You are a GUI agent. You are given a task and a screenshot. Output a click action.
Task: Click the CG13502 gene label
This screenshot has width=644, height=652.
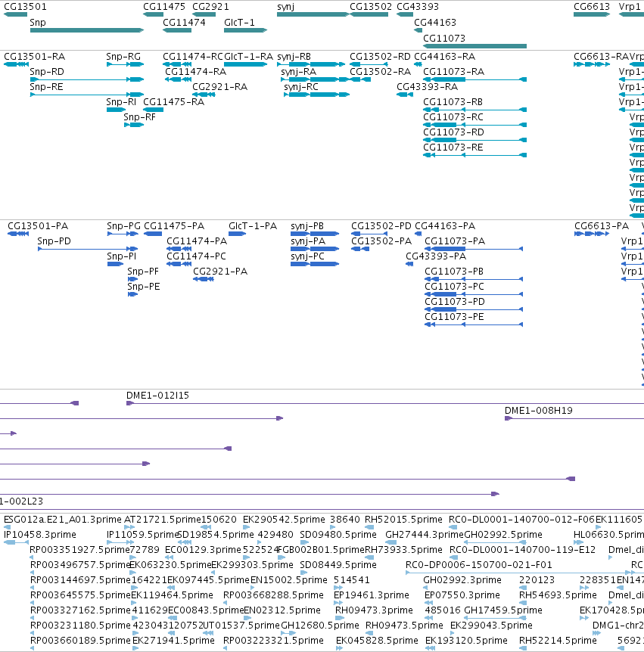pos(371,7)
